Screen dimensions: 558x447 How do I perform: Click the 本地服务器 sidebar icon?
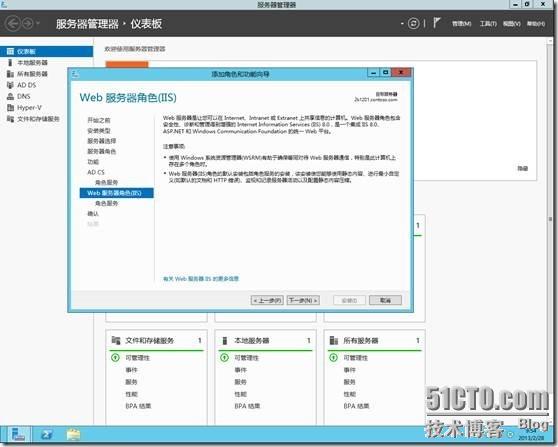[x=10, y=63]
